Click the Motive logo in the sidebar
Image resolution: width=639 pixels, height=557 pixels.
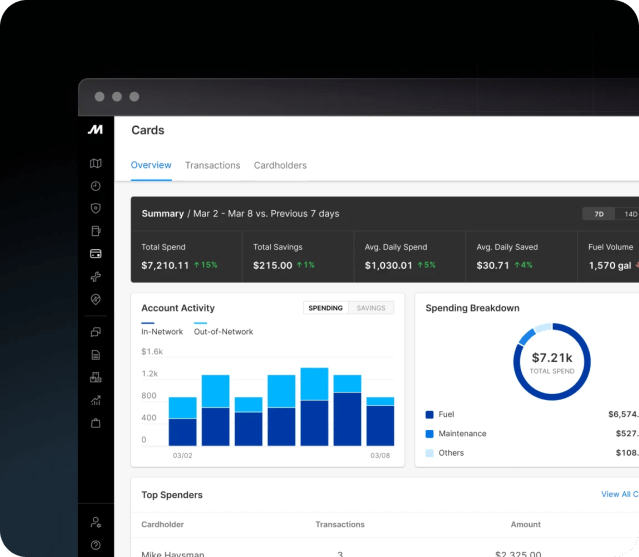coord(95,130)
